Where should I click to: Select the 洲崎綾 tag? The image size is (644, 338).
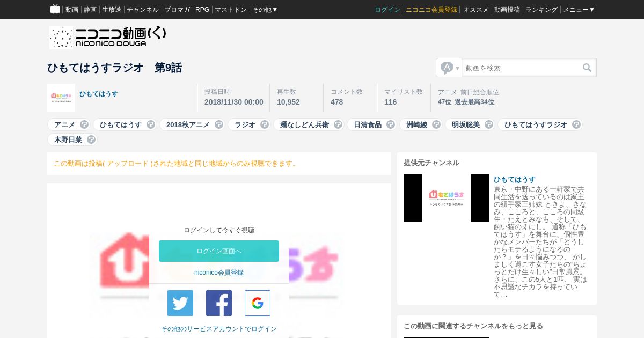point(416,124)
